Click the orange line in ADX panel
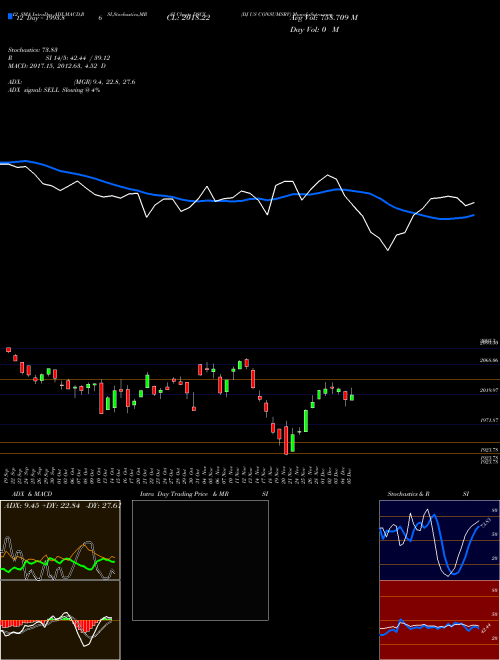Image resolution: width=500 pixels, height=660 pixels. 84,548
